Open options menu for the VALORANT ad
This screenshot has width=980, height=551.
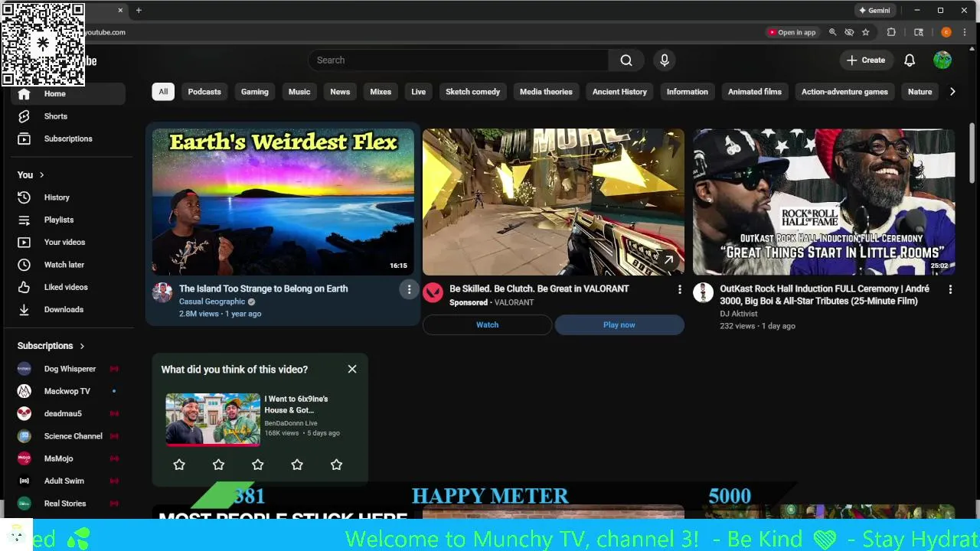679,289
